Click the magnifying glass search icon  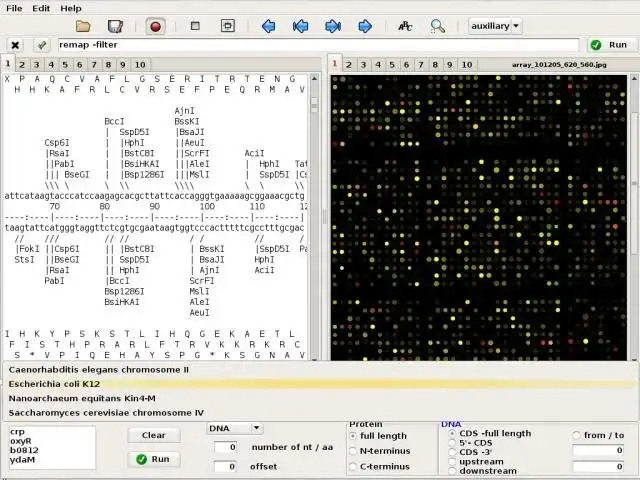[437, 26]
